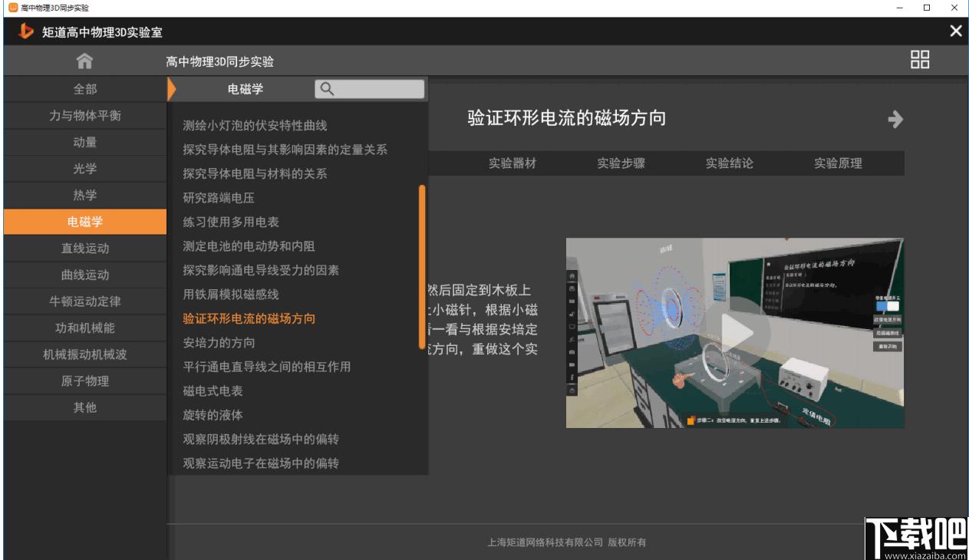Close the lab with the white X
The image size is (969, 560).
(x=955, y=31)
